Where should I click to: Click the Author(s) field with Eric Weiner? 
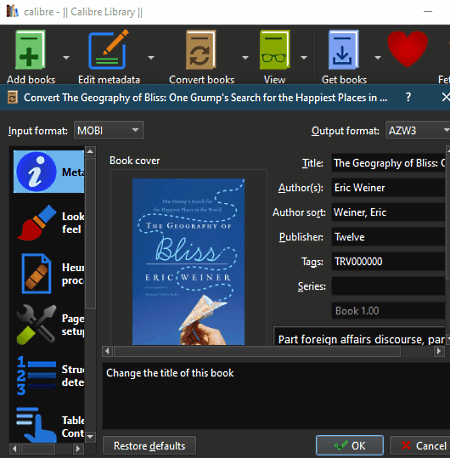pyautogui.click(x=388, y=188)
